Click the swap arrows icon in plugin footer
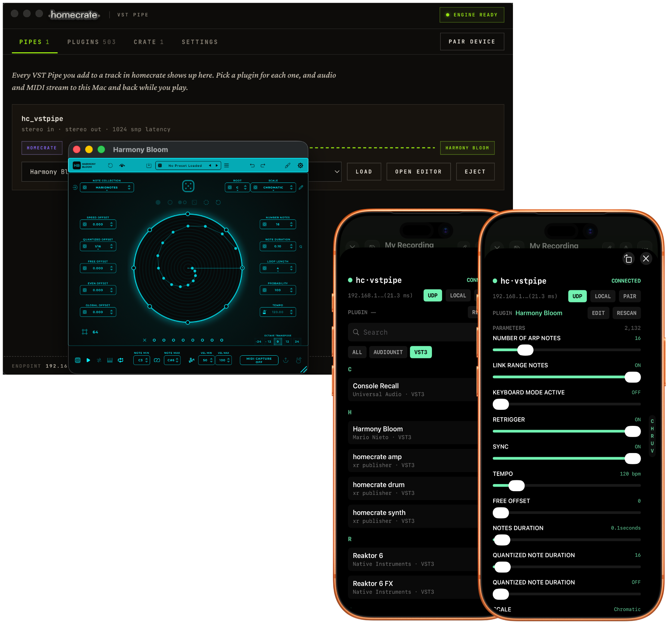 99,360
